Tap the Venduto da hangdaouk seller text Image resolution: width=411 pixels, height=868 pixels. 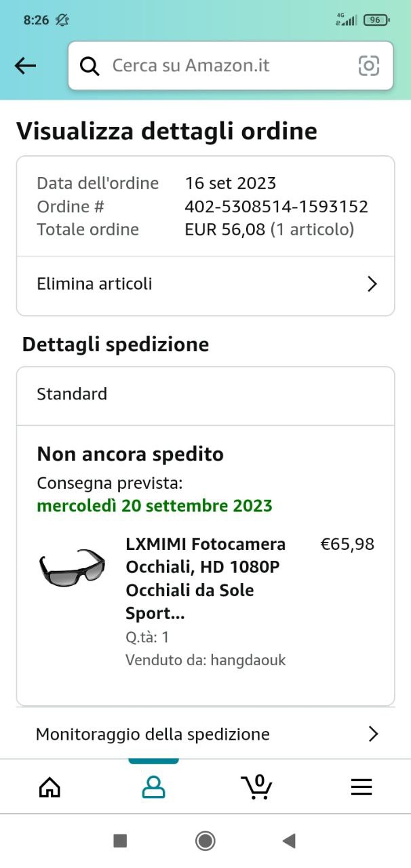click(206, 660)
